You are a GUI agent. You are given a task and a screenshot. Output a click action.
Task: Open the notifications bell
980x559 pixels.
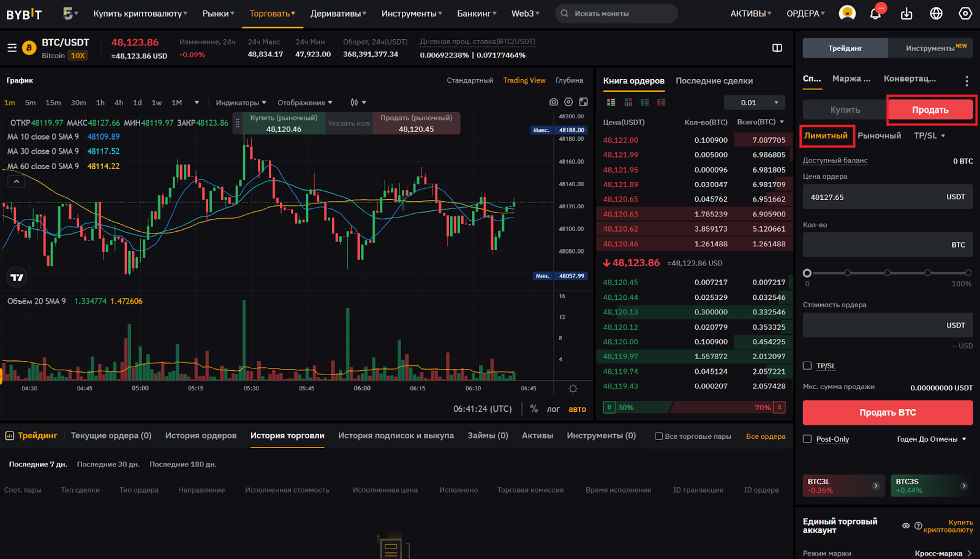point(876,13)
